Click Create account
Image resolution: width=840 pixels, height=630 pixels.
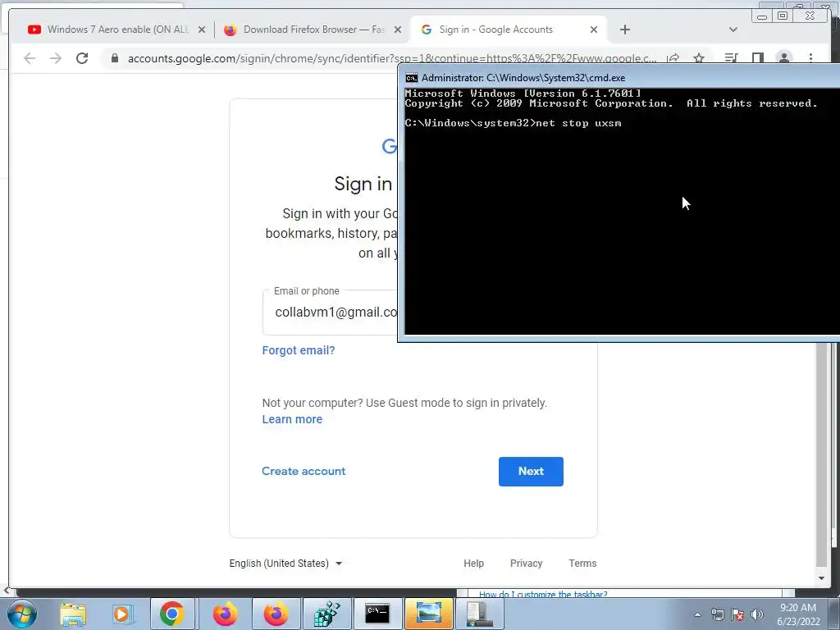(304, 472)
